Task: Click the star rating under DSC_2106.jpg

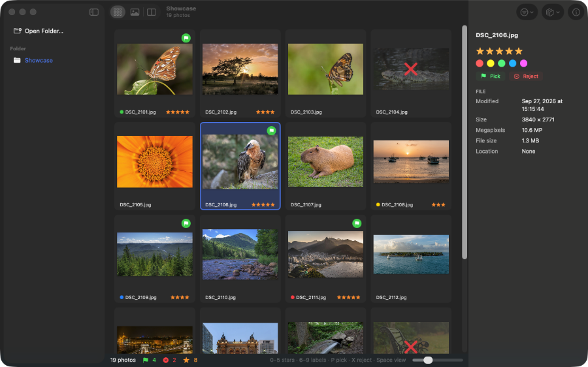Action: [x=263, y=204]
